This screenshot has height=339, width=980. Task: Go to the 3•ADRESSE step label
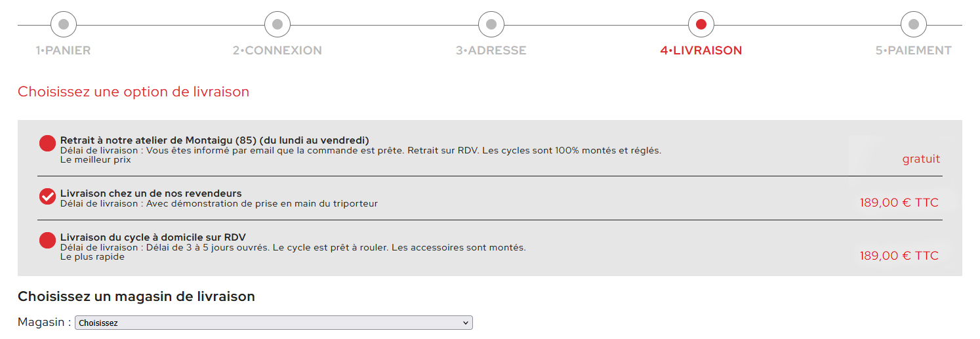491,50
